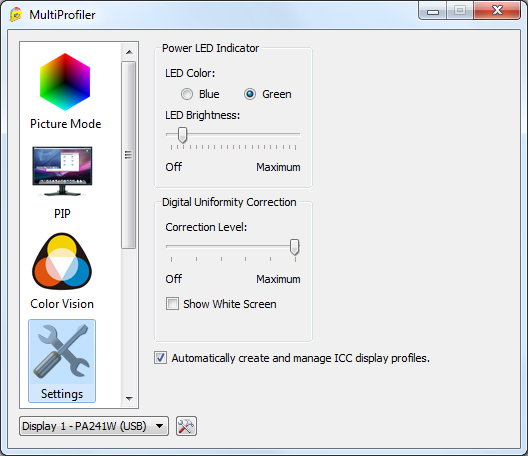
Task: Click the Correction Level slider thumb
Action: coord(294,247)
